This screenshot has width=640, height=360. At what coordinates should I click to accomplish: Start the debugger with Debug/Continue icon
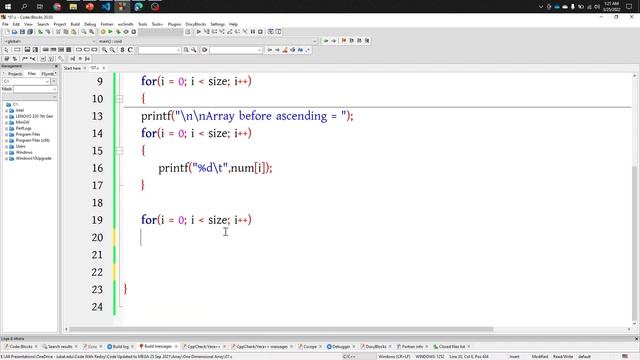[x=198, y=32]
